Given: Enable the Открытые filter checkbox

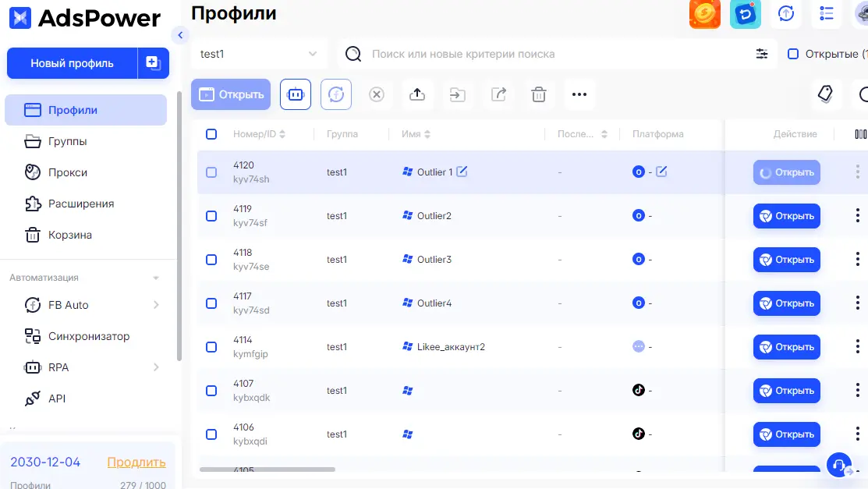Looking at the screenshot, I should point(793,54).
